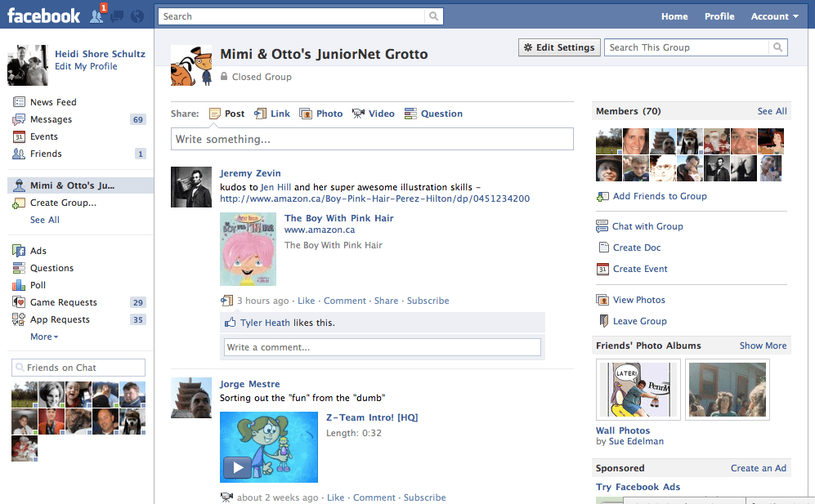Click the Edit My Profile link
815x504 pixels.
point(87,66)
